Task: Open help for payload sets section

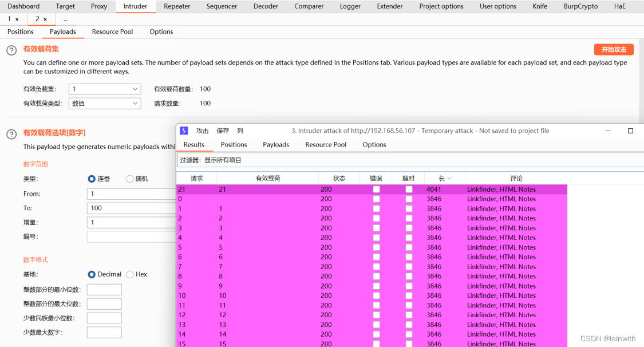Action: tap(11, 50)
